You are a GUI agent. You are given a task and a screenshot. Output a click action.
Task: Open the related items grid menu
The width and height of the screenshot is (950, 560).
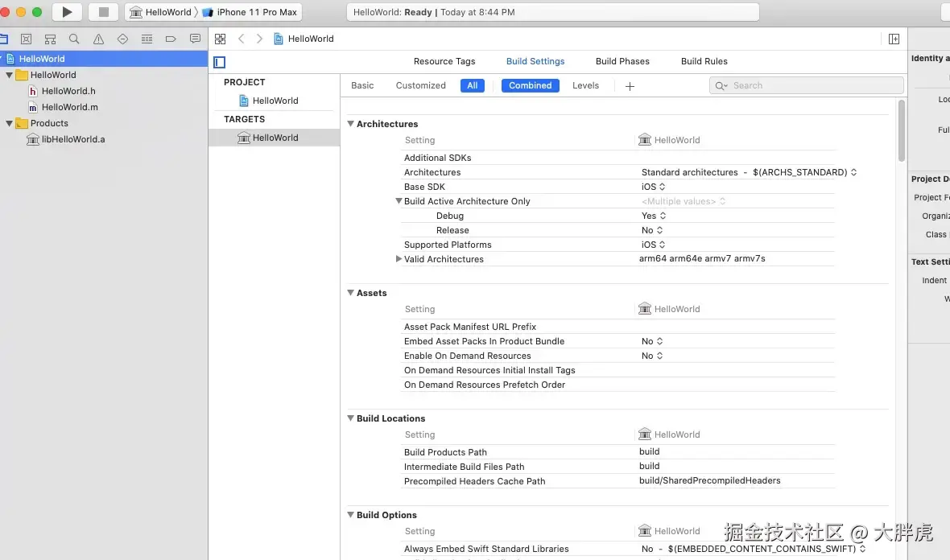tap(220, 39)
